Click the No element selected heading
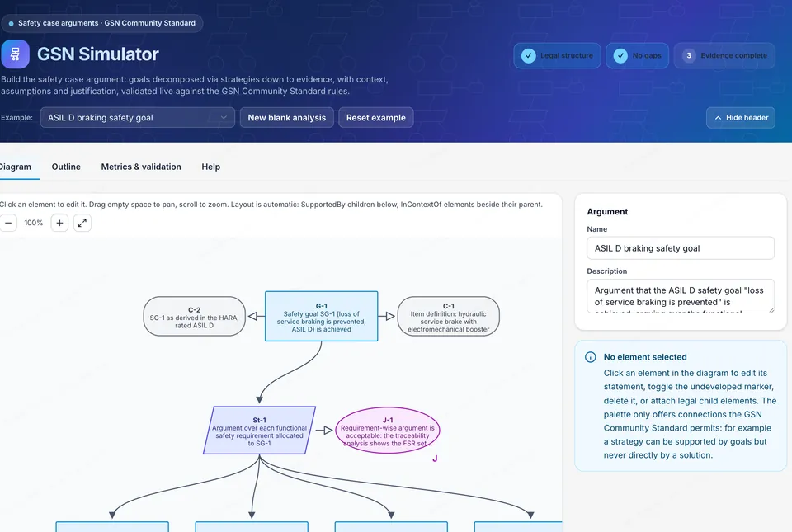Screen dimensions: 792x532 click(645, 357)
